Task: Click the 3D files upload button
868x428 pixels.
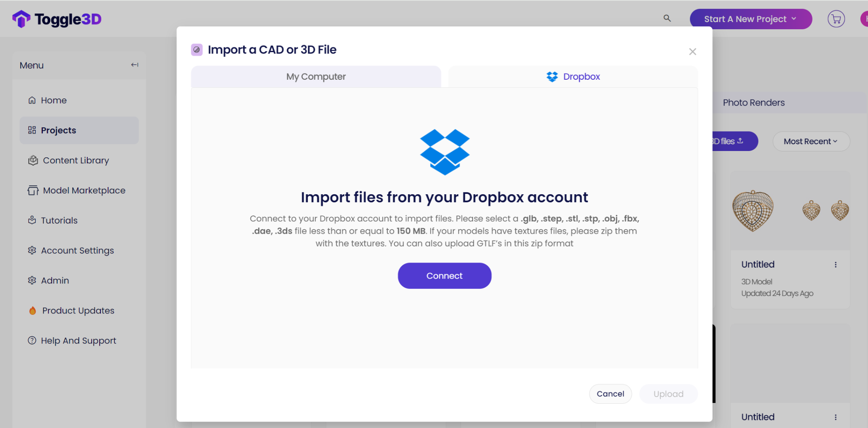Action: (x=735, y=141)
